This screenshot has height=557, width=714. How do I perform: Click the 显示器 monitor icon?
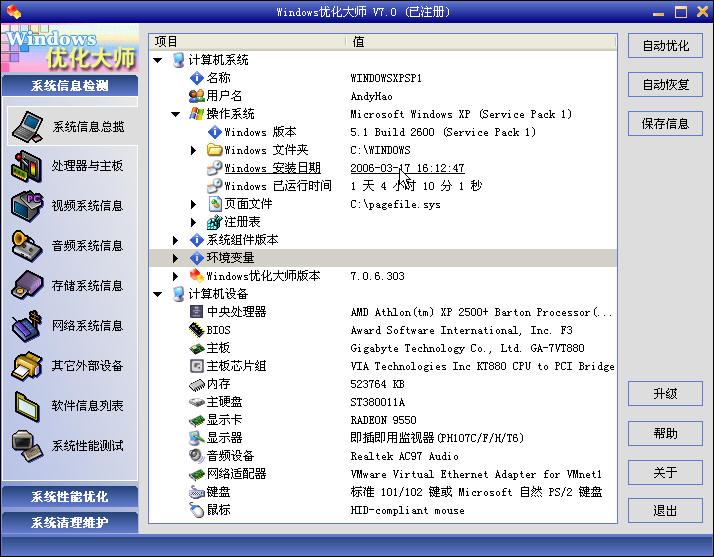[x=196, y=438]
